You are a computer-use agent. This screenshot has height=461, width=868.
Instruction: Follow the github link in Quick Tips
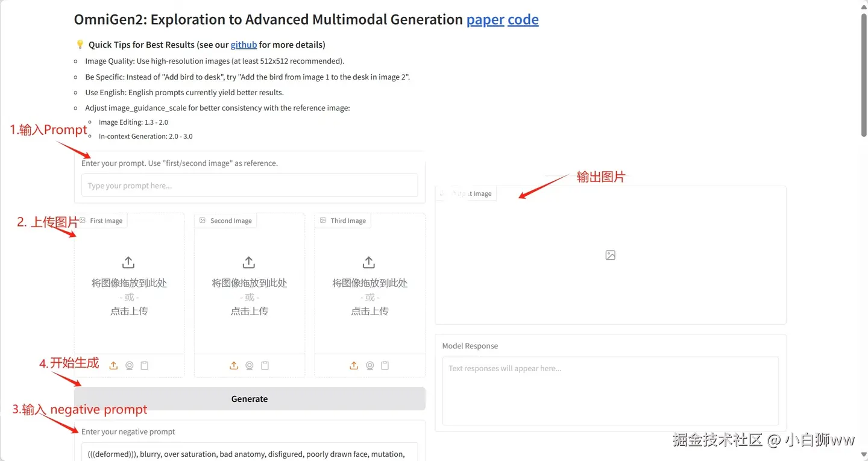pyautogui.click(x=244, y=45)
